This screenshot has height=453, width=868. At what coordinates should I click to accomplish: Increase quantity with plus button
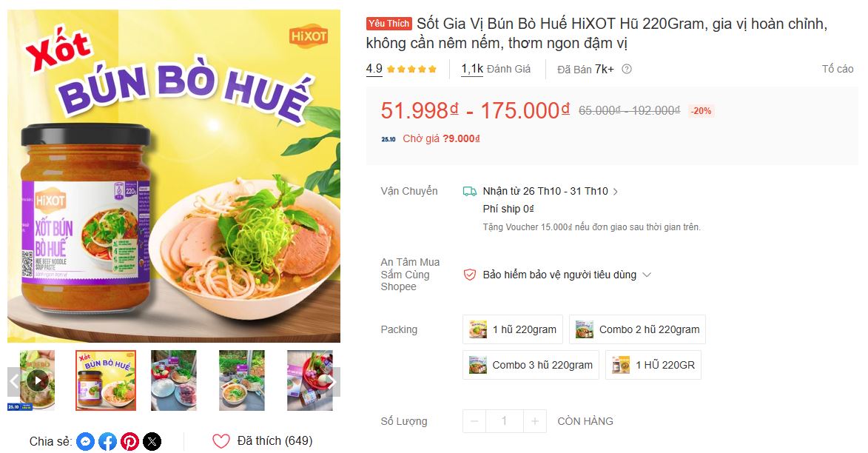[535, 421]
